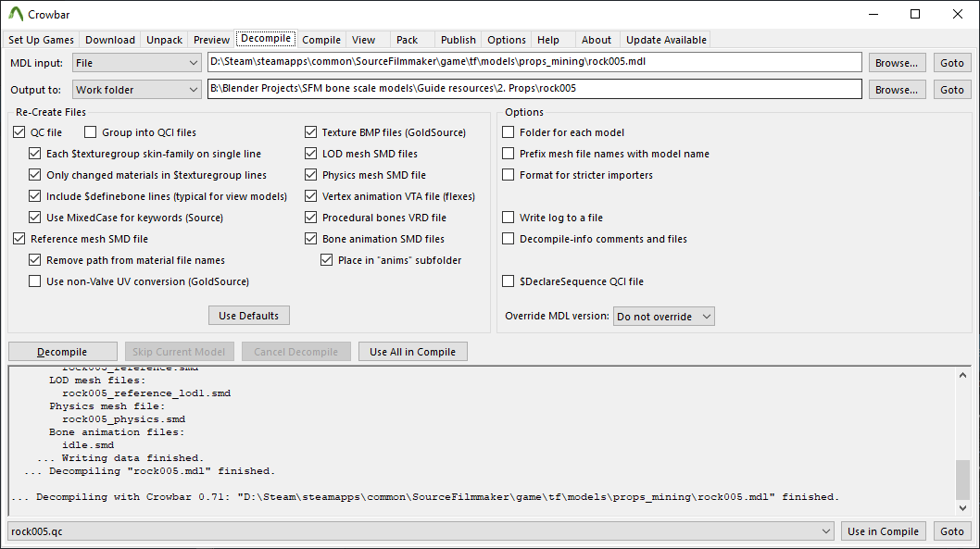980x549 pixels.
Task: Show the About tab
Action: [x=597, y=40]
